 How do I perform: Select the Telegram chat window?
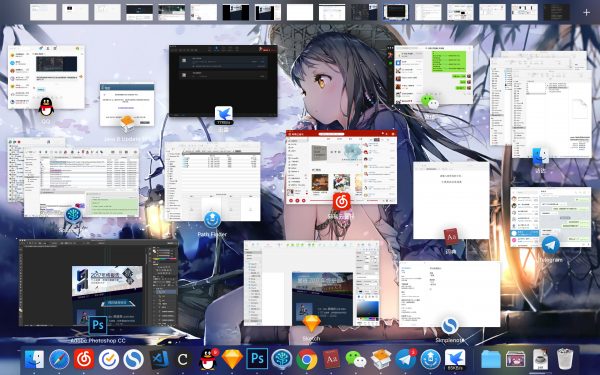point(551,217)
